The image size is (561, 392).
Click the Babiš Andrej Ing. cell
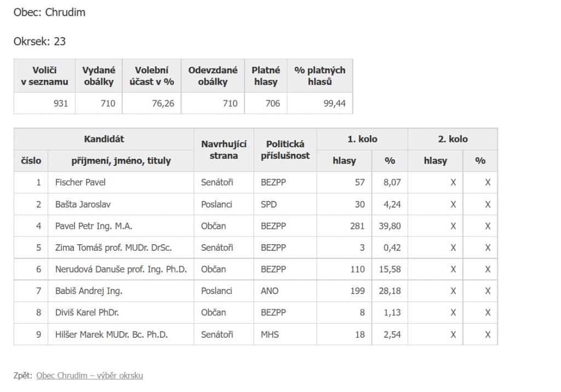tap(121, 291)
